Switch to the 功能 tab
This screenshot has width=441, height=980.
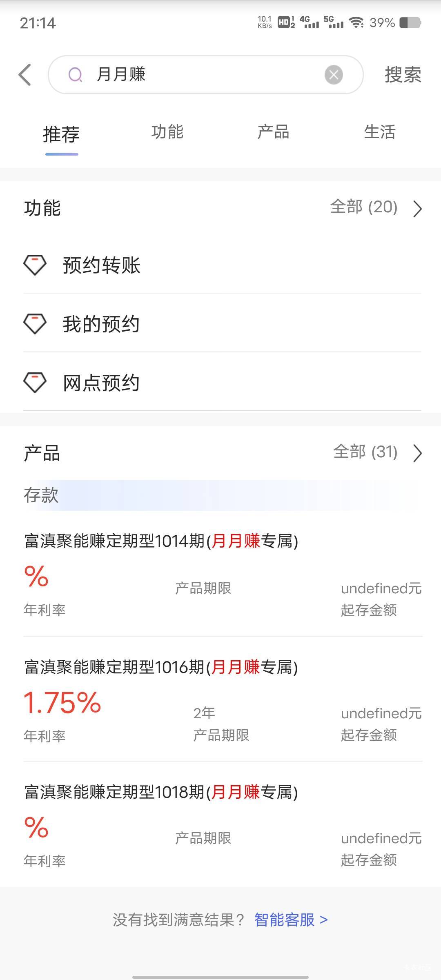[x=167, y=132]
